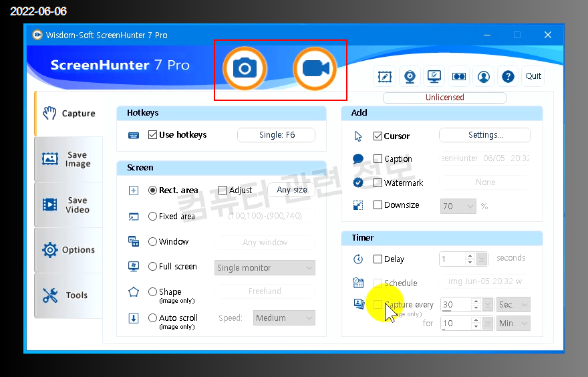
Task: Select the Full screen radio button
Action: tap(152, 266)
